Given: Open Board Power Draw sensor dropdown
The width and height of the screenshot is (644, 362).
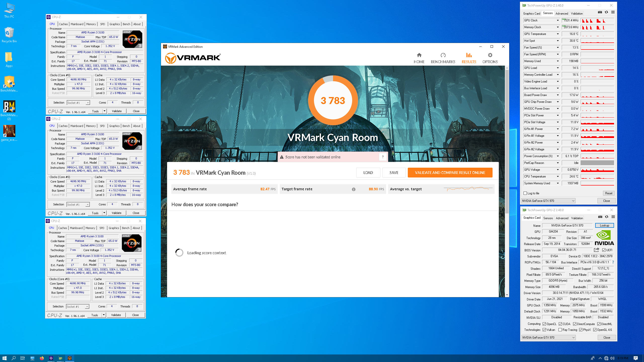Looking at the screenshot, I should pyautogui.click(x=558, y=95).
